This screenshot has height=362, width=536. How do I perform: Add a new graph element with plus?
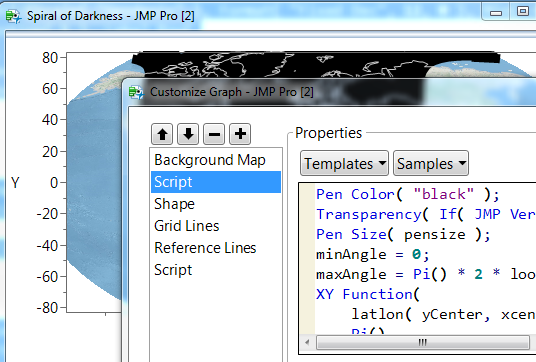tap(240, 134)
